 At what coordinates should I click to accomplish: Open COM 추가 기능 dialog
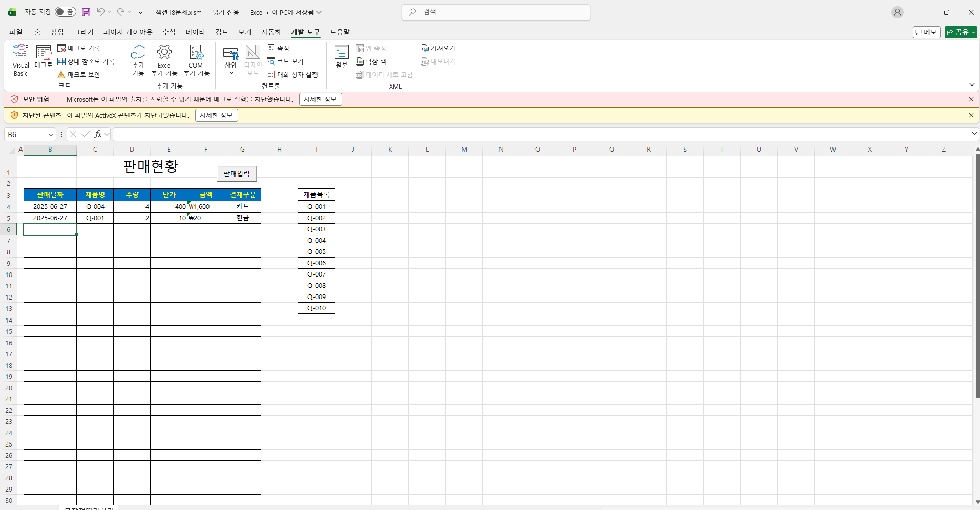tap(196, 60)
